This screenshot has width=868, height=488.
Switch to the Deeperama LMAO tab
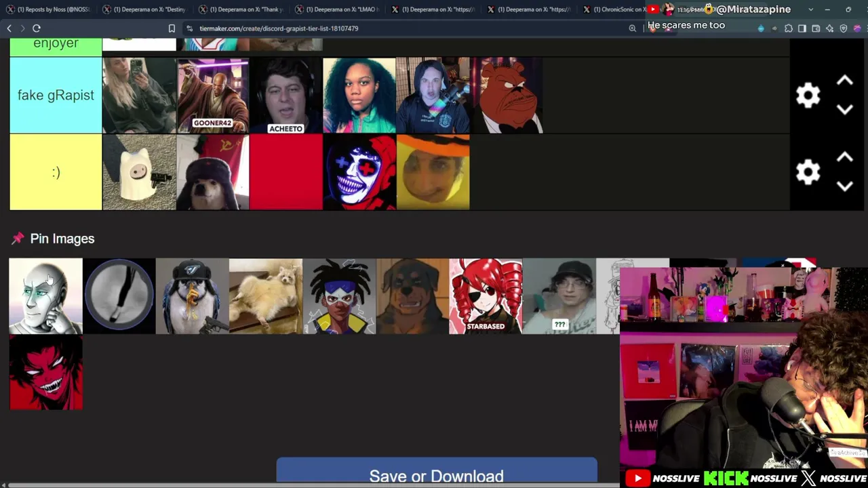338,9
